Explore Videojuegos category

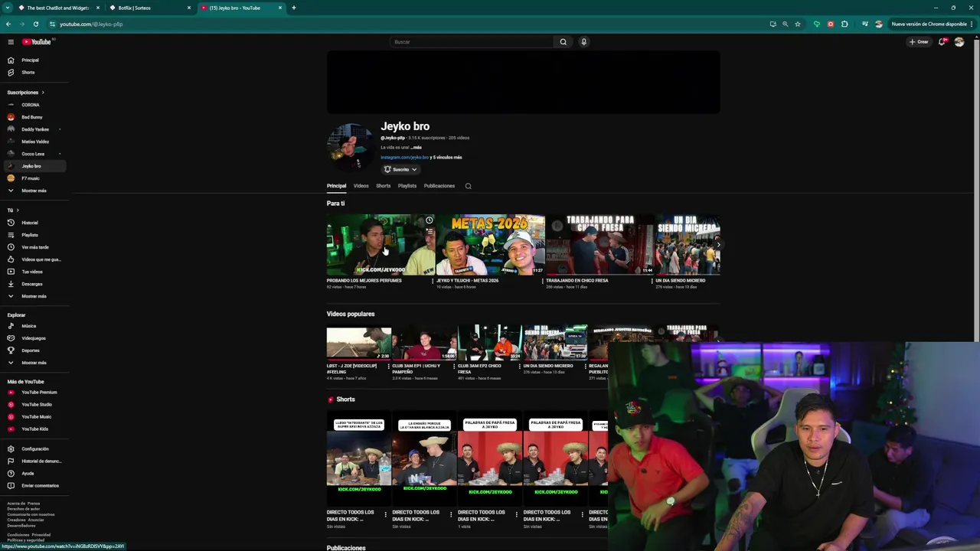(x=34, y=338)
